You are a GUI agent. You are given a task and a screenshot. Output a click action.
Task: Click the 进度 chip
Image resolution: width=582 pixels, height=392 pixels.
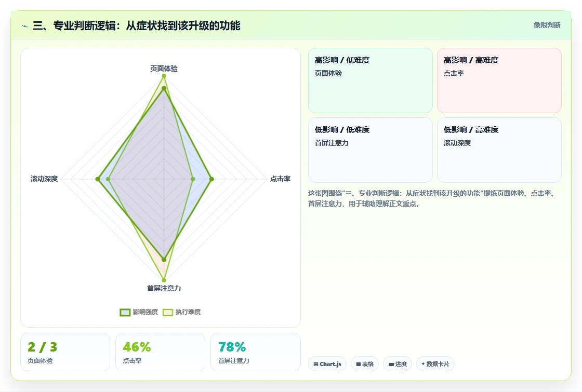[x=398, y=364]
